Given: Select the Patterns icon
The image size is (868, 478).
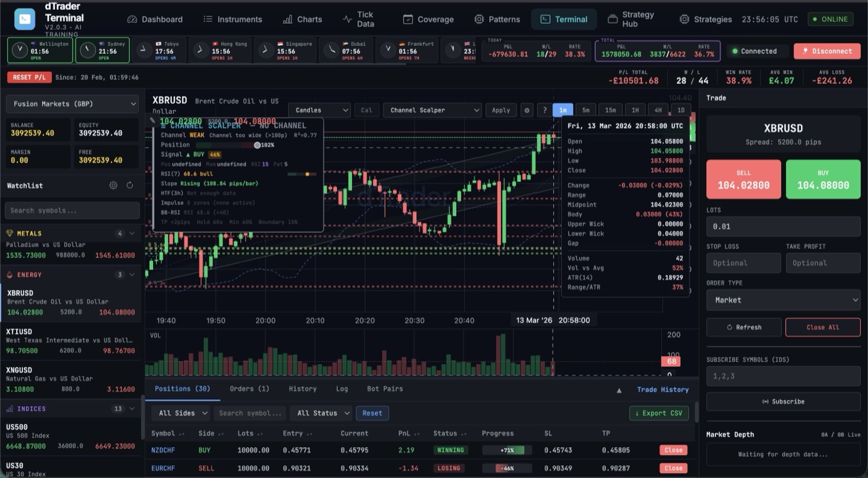Looking at the screenshot, I should coord(478,19).
